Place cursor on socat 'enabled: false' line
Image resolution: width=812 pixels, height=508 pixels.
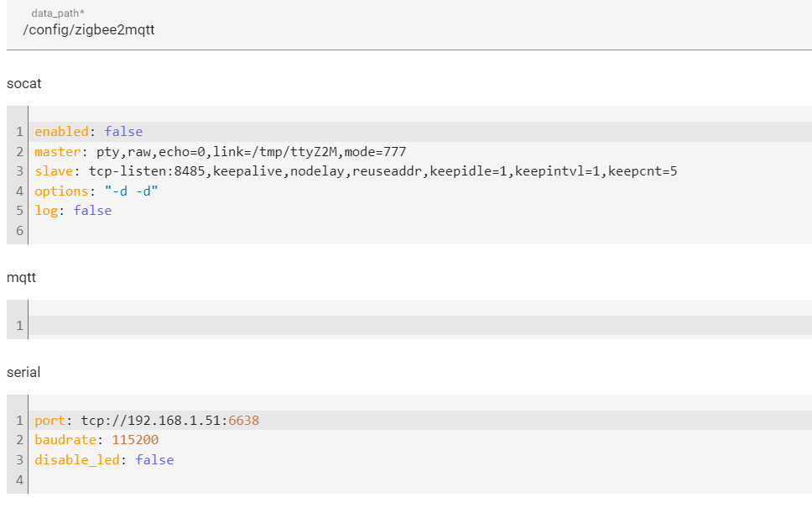pos(88,132)
